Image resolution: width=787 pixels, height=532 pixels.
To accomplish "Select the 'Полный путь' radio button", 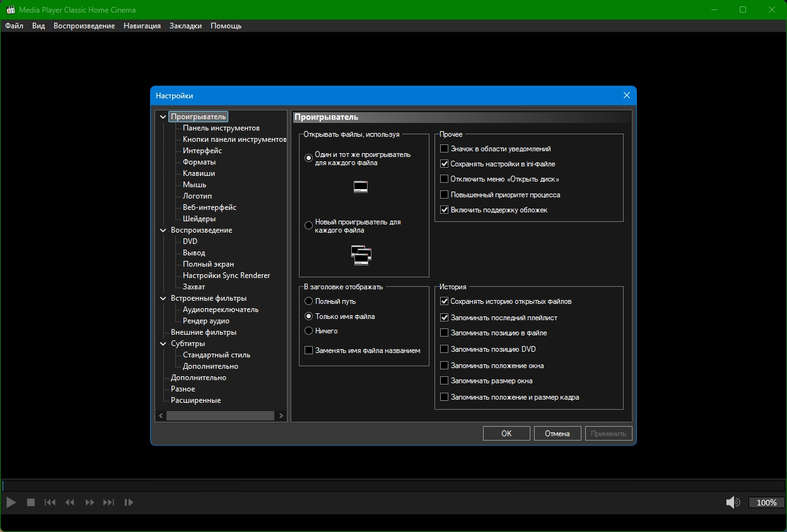I will [309, 301].
